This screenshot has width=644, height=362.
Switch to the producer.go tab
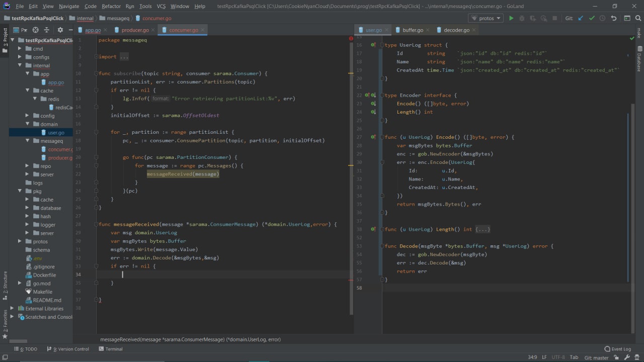tap(135, 30)
